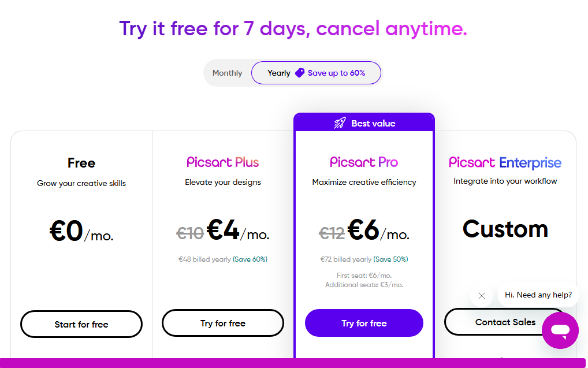Click the €6/mo. Pro price
The width and height of the screenshot is (588, 368).
tap(378, 231)
